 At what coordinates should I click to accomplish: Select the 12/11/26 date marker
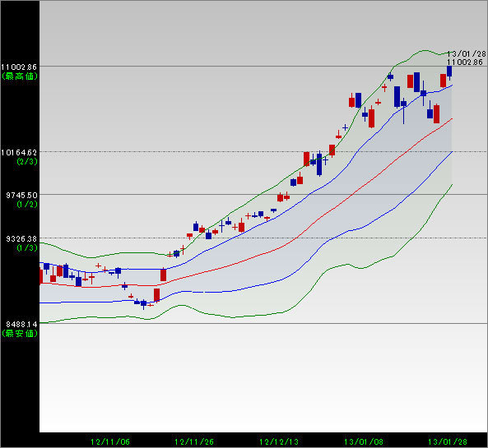194,441
